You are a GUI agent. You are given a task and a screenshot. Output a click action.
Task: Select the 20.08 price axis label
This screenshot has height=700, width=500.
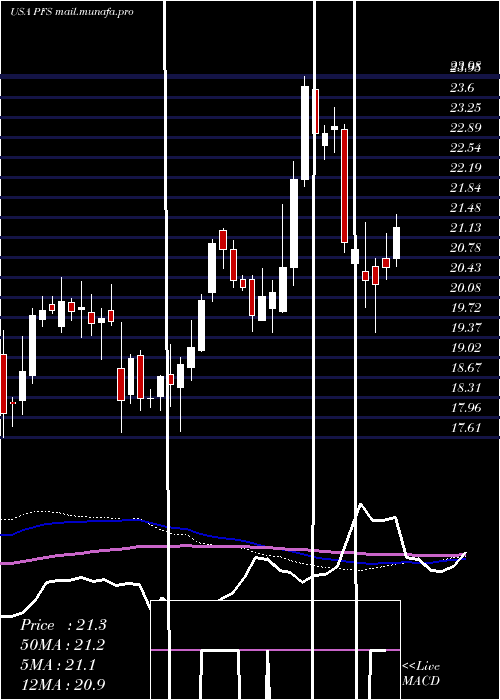465,288
